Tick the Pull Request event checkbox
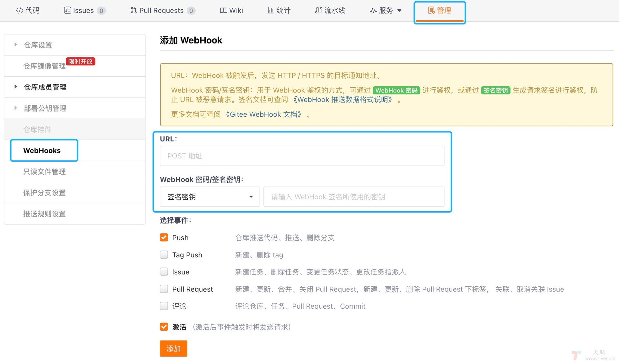Screen dimensions: 619x364 coord(164,289)
